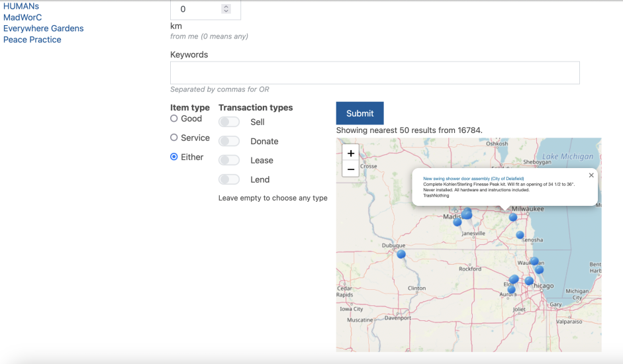The height and width of the screenshot is (364, 623).
Task: Enable the Sell transaction type toggle
Action: pyautogui.click(x=229, y=122)
